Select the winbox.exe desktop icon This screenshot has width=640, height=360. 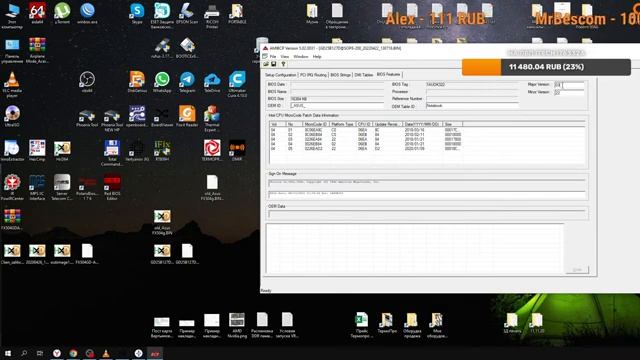click(x=87, y=14)
